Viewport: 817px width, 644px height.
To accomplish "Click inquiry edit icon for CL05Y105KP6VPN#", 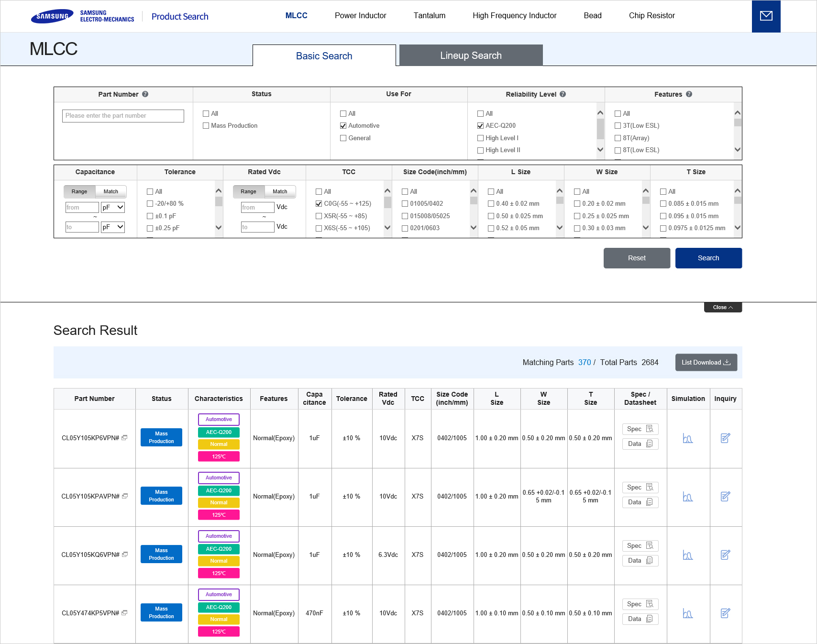I will (x=725, y=438).
